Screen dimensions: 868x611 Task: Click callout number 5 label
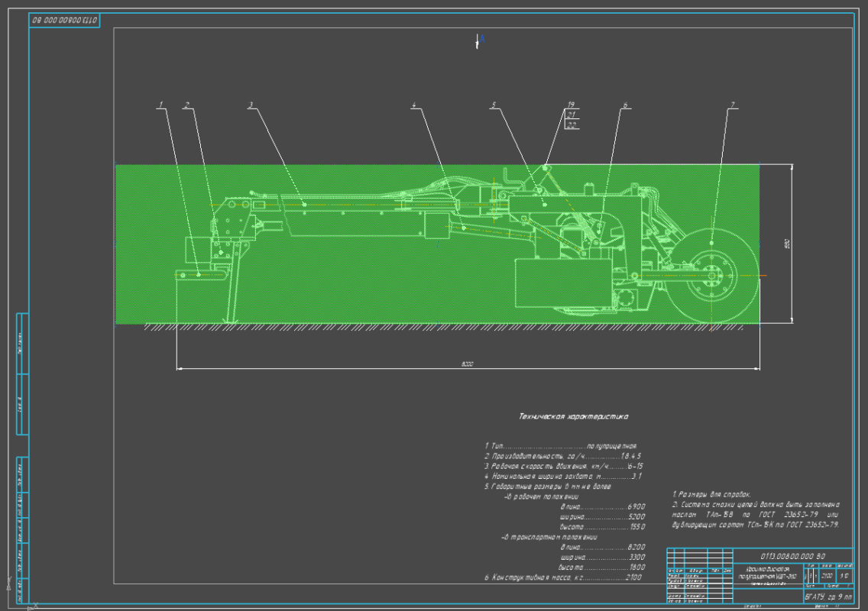(494, 105)
